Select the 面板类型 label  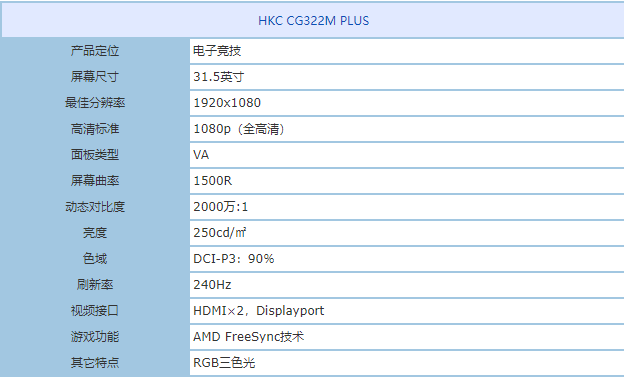click(x=95, y=155)
